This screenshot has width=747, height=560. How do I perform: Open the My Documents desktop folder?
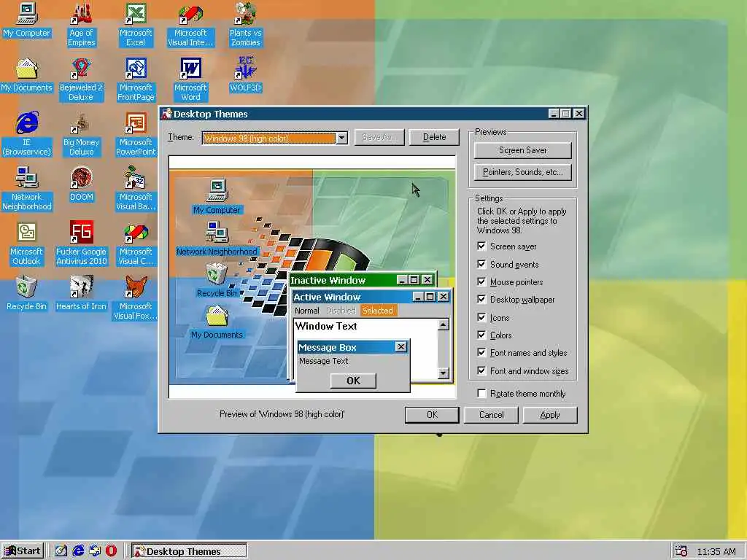tap(27, 74)
